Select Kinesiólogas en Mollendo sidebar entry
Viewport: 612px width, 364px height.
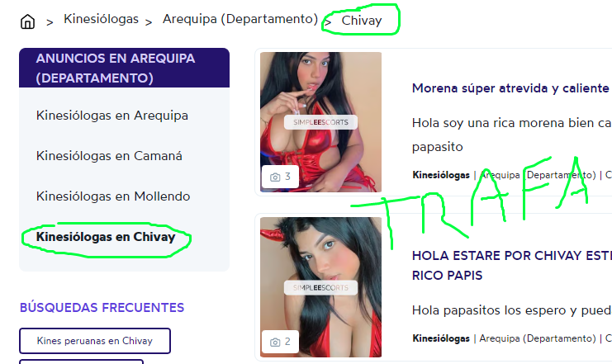[x=113, y=196]
